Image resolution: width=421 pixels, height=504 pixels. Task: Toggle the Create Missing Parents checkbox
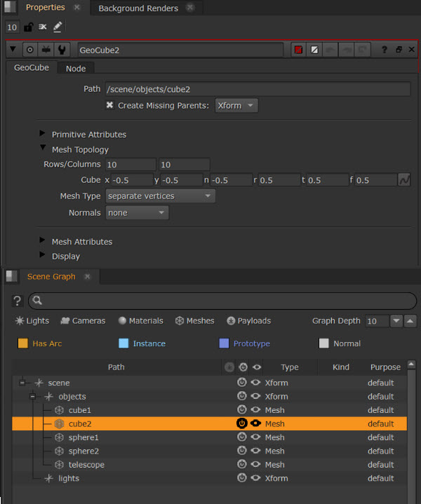(x=109, y=105)
